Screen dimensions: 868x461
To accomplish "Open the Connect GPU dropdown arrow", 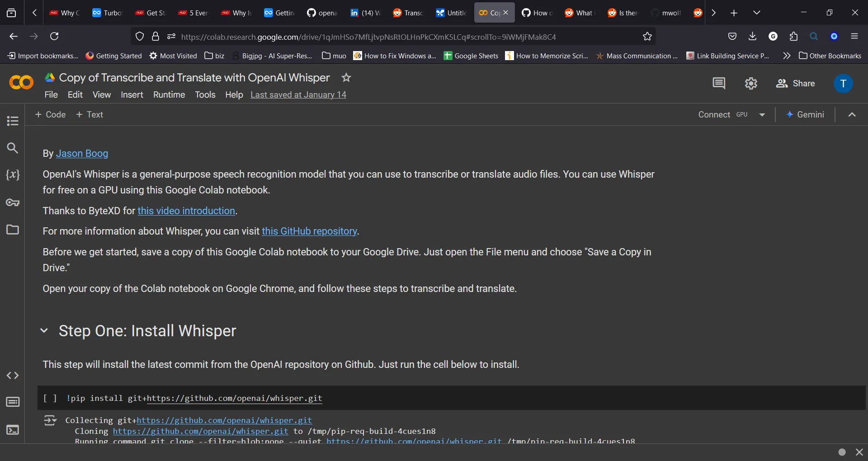I will click(x=762, y=115).
